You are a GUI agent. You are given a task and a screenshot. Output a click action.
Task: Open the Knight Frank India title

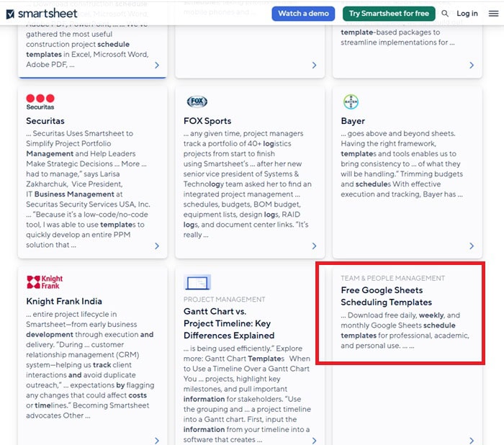[64, 301]
